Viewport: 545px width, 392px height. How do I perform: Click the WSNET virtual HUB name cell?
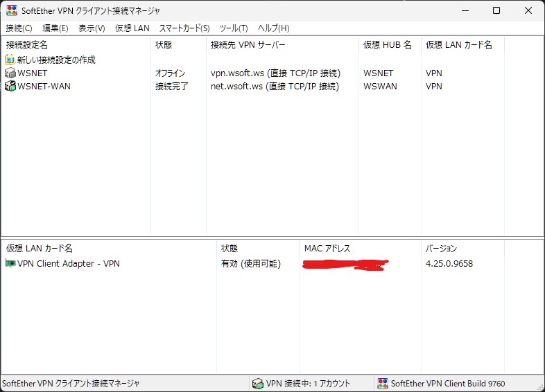(x=378, y=73)
